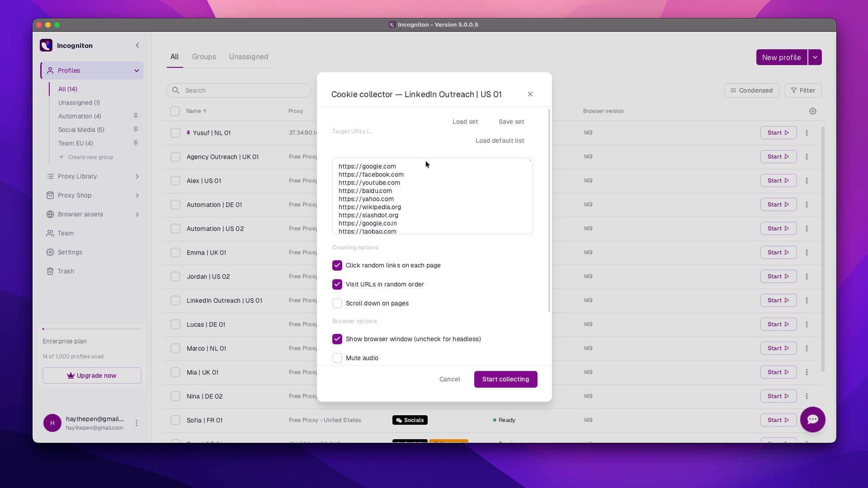The image size is (868, 488).
Task: Open the live chat support bubble
Action: click(812, 419)
